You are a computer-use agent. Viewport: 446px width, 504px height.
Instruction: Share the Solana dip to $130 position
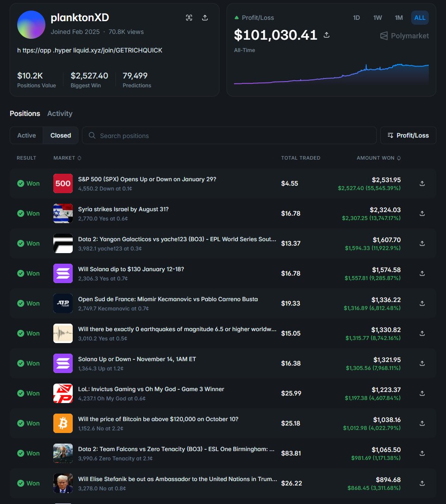tap(422, 273)
